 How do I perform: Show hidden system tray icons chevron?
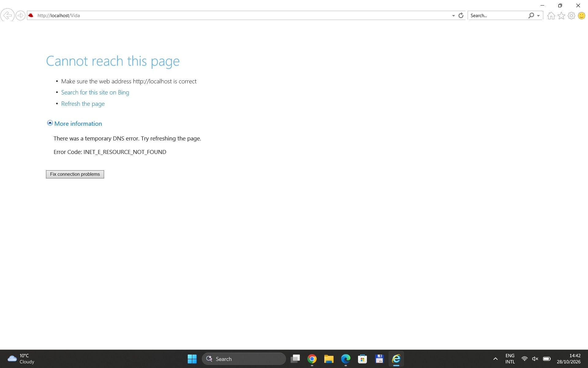coord(496,359)
